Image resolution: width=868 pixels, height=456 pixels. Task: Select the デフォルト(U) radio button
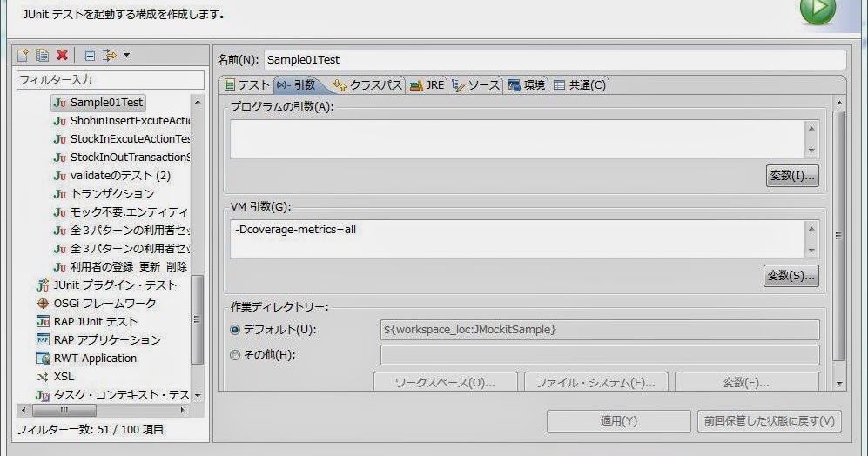[x=235, y=330]
